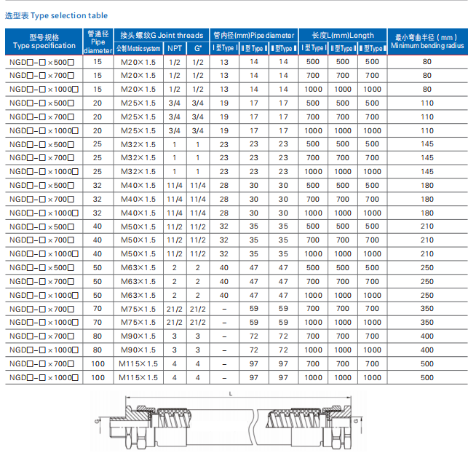This screenshot has width=476, height=453.
Task: Click the "管内径(mm)Pipe diameter" group header
Action: 254,35
